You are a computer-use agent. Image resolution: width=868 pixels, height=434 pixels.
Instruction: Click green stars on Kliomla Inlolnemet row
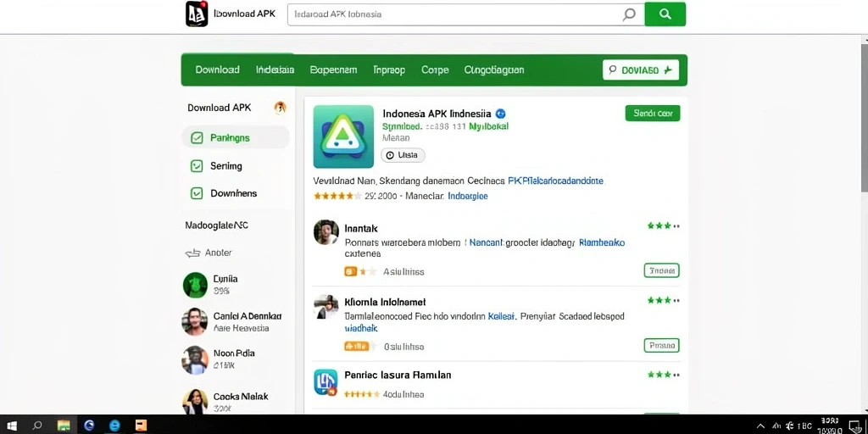(x=663, y=301)
